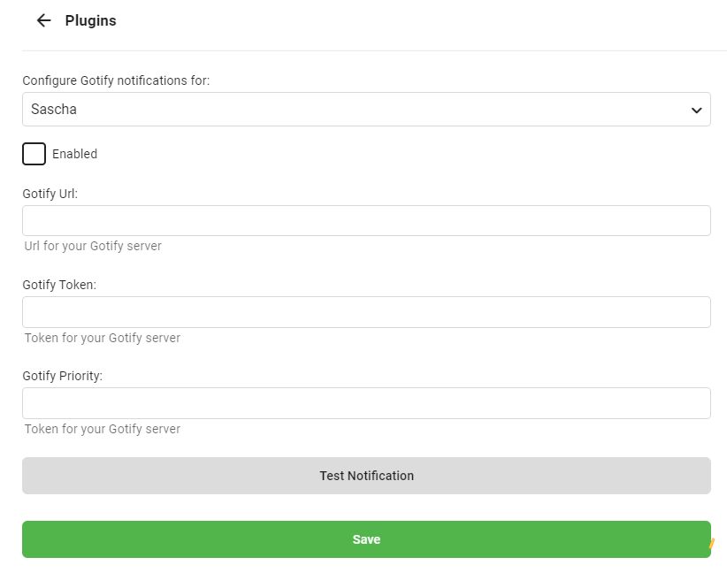Click the hint text below the Gotify Priority field
Screen dimensions: 727x588
click(x=103, y=429)
